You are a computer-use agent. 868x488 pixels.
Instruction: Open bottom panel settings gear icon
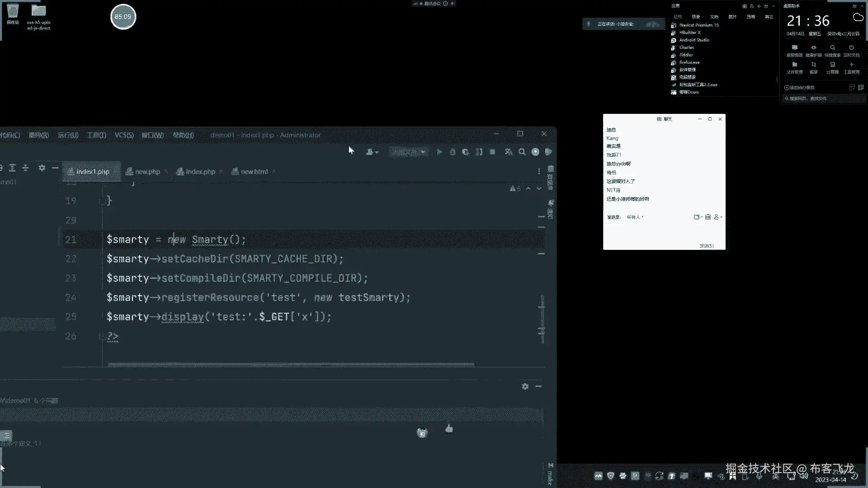click(525, 386)
